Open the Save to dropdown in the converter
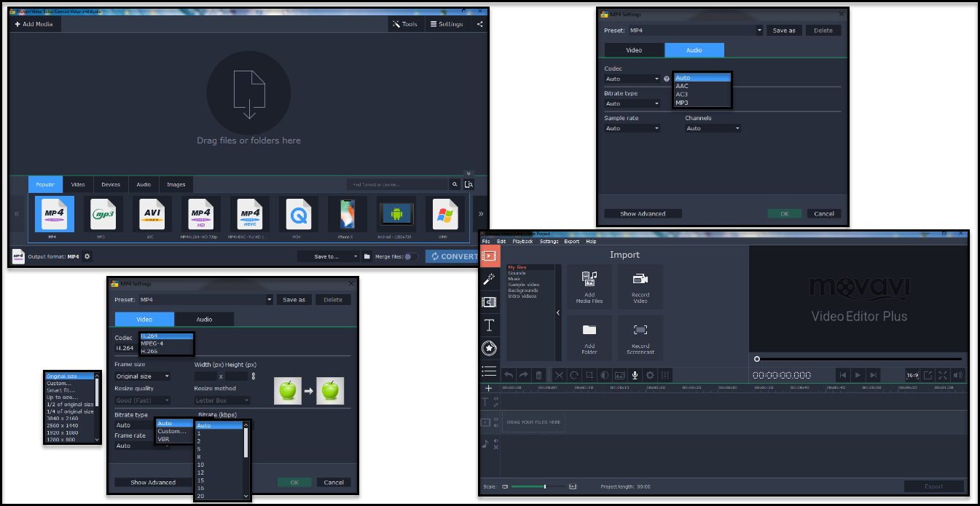 329,256
